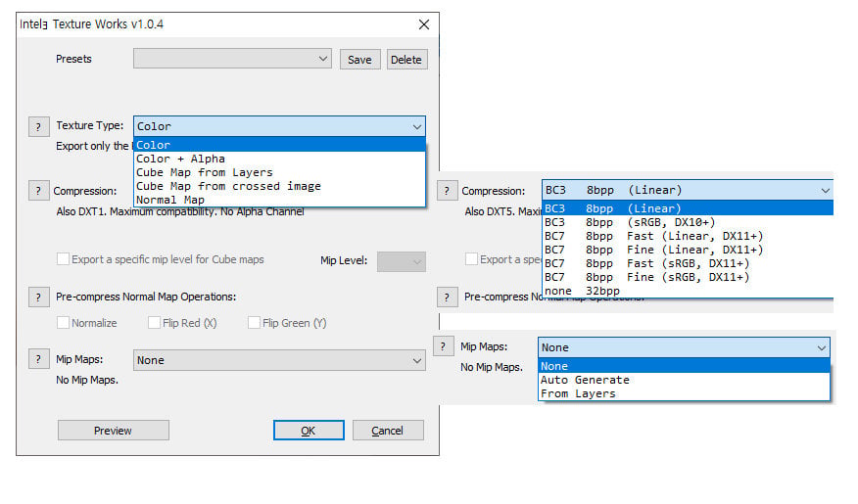
Task: Confirm with the OK button
Action: coord(309,431)
